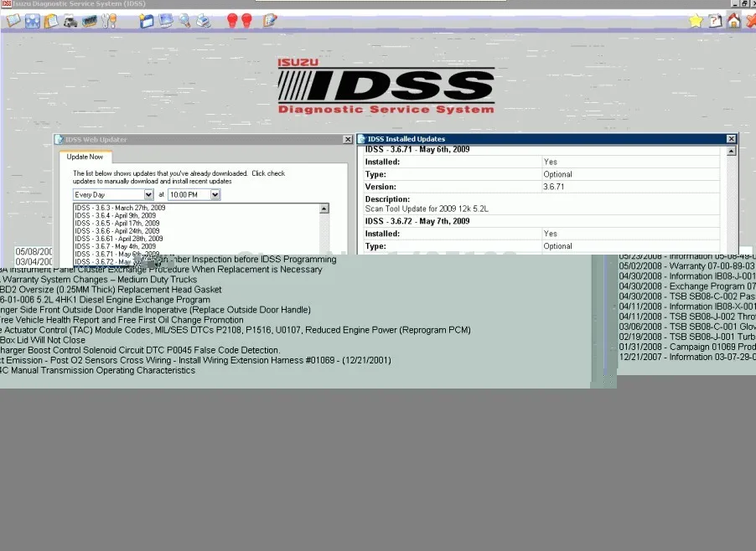Open 05/02/2008 Warranty 07-00-89-03 entry
The image size is (756, 551).
point(687,265)
